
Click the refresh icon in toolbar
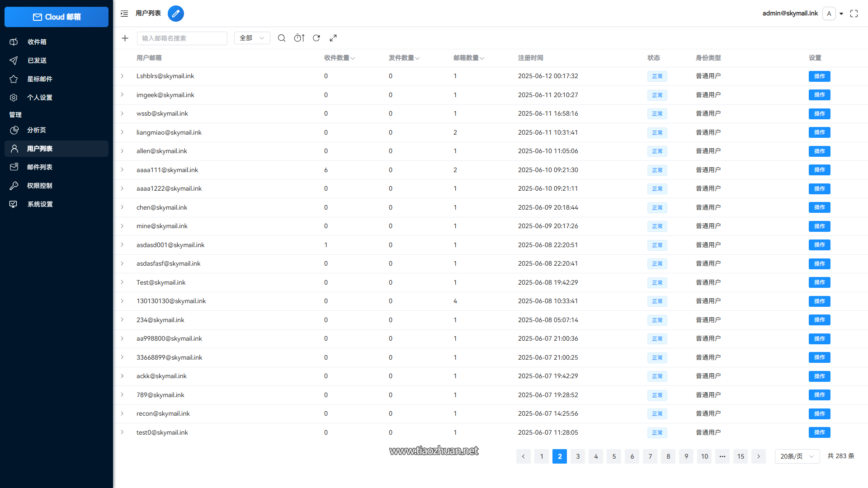(x=316, y=38)
